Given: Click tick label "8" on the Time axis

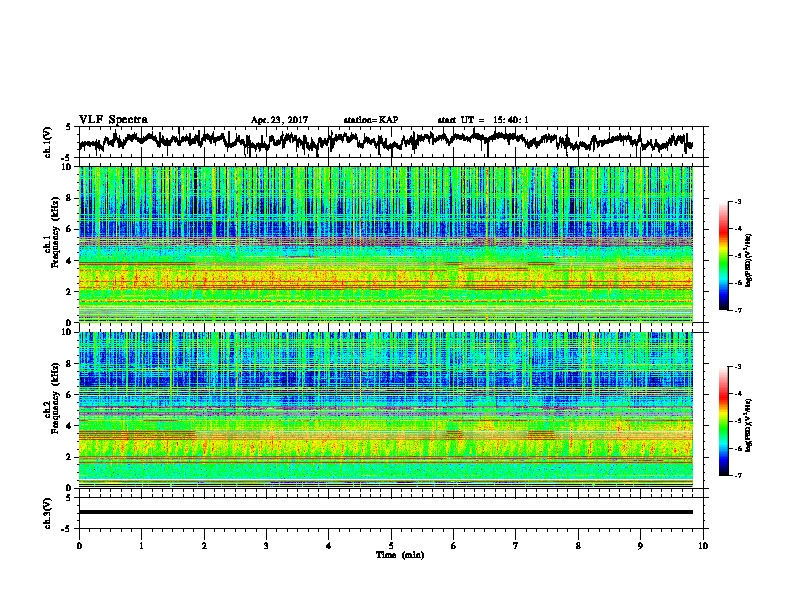Looking at the screenshot, I should pyautogui.click(x=578, y=546).
